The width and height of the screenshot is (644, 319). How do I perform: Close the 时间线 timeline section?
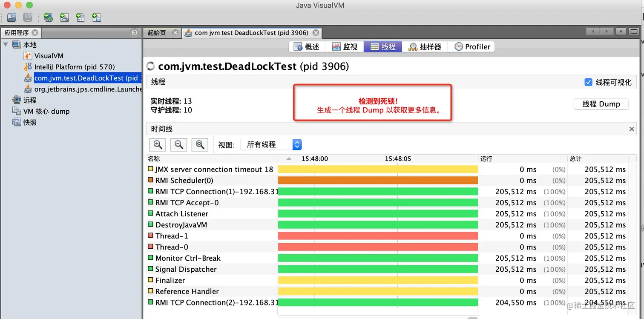tap(632, 129)
